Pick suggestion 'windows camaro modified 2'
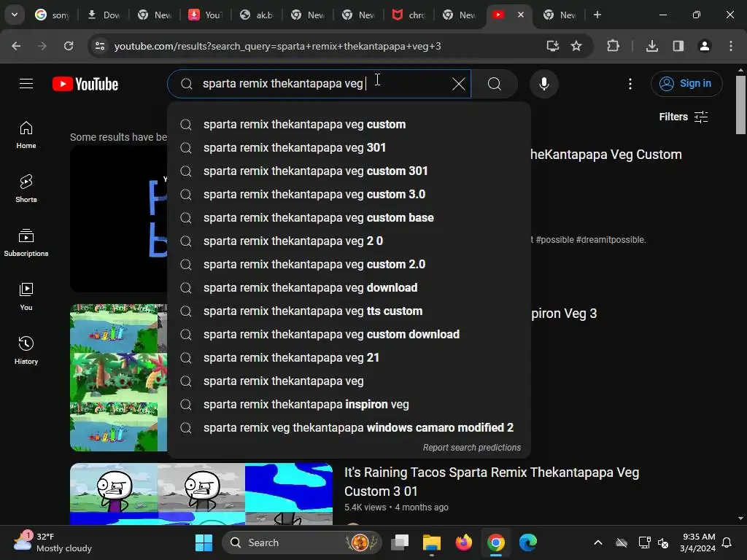 tap(349, 427)
